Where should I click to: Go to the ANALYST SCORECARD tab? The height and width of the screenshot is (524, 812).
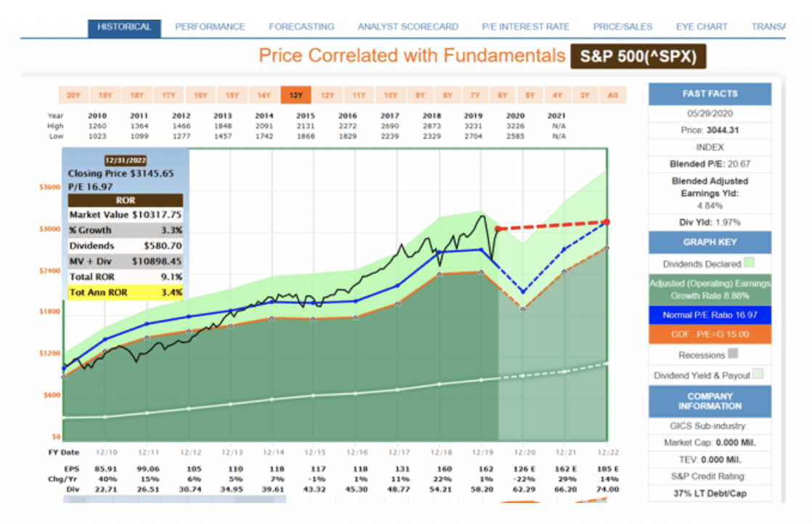point(408,27)
